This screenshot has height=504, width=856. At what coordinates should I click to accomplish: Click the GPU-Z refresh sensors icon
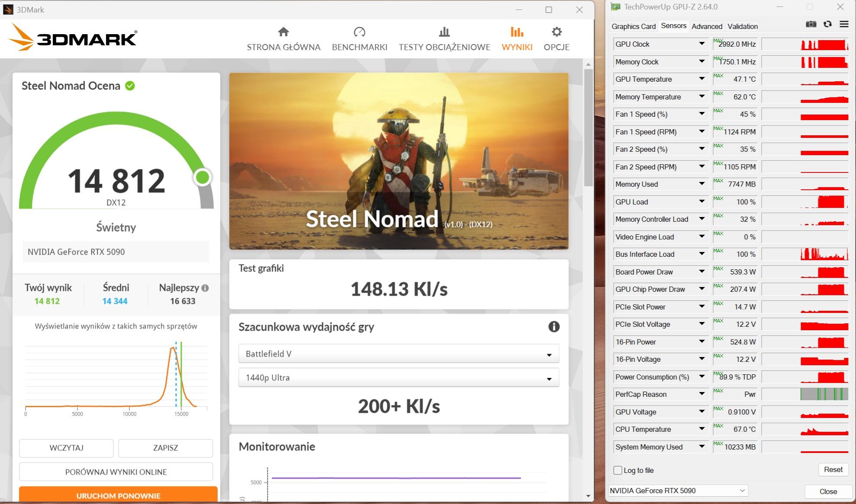click(x=827, y=24)
